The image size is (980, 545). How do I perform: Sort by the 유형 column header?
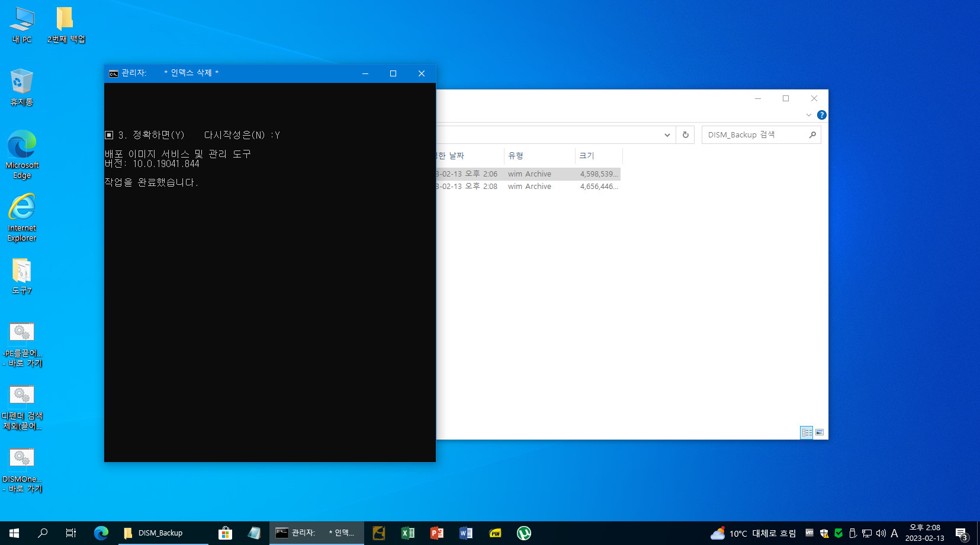coord(539,156)
